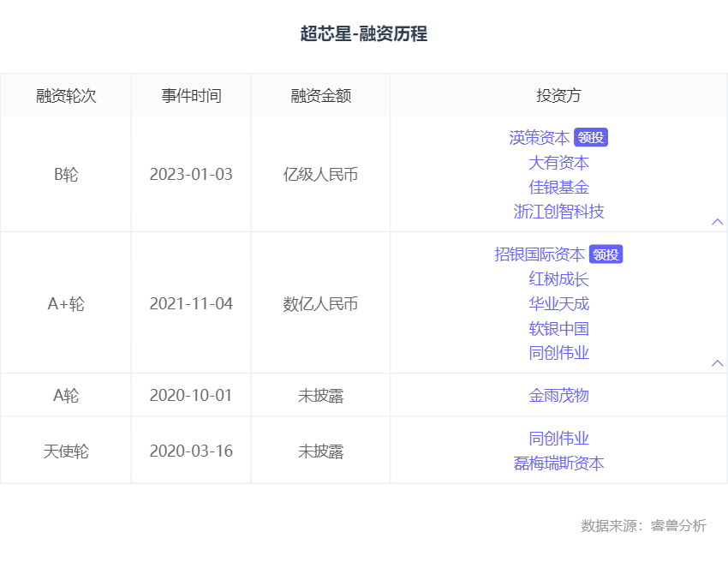Open 同创伟业 link in A+轮 row
Screen dimensions: 728x562
[558, 353]
